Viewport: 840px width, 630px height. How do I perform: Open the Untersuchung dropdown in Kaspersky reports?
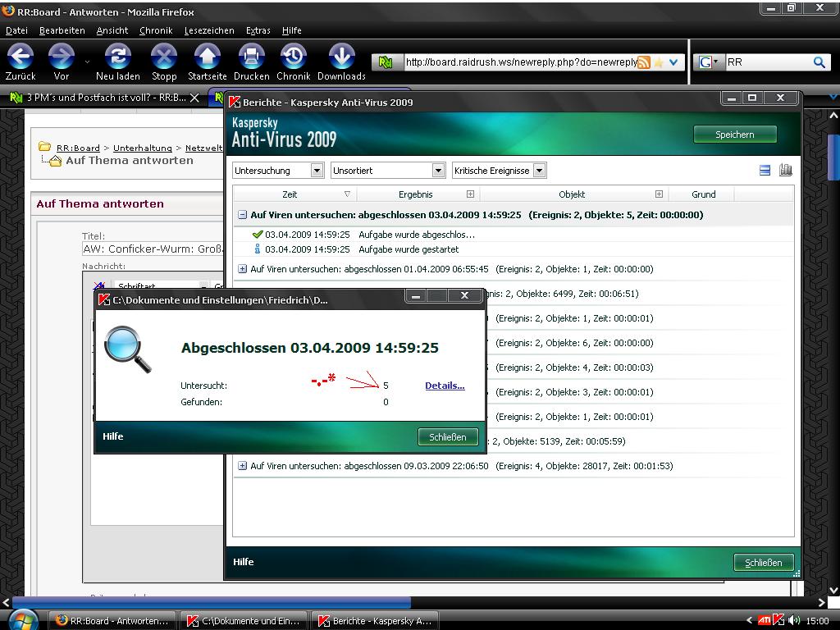click(278, 171)
